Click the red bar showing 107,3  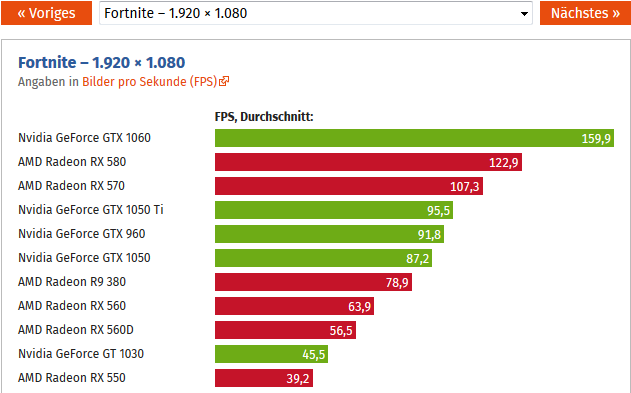click(349, 186)
